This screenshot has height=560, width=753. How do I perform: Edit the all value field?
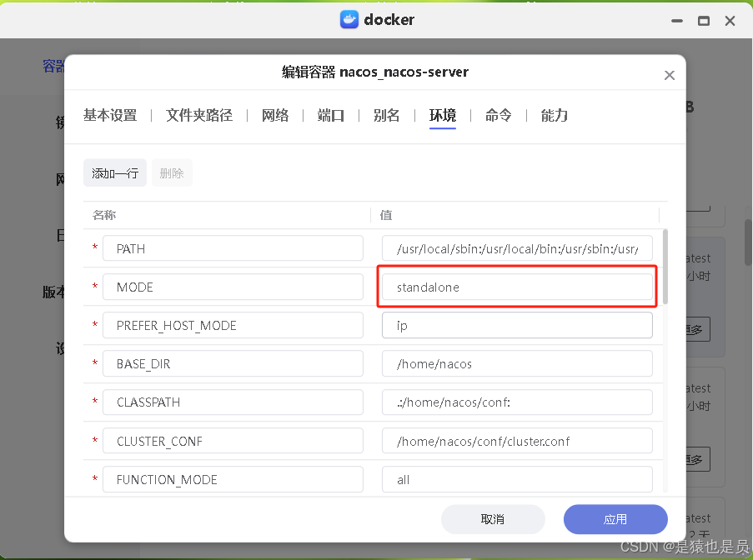pos(517,479)
